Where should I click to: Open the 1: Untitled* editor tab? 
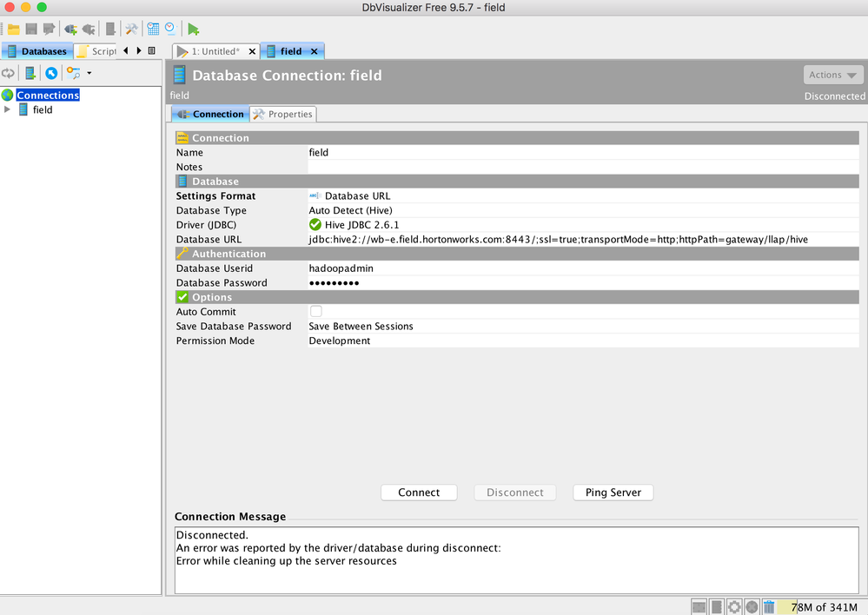pos(215,51)
